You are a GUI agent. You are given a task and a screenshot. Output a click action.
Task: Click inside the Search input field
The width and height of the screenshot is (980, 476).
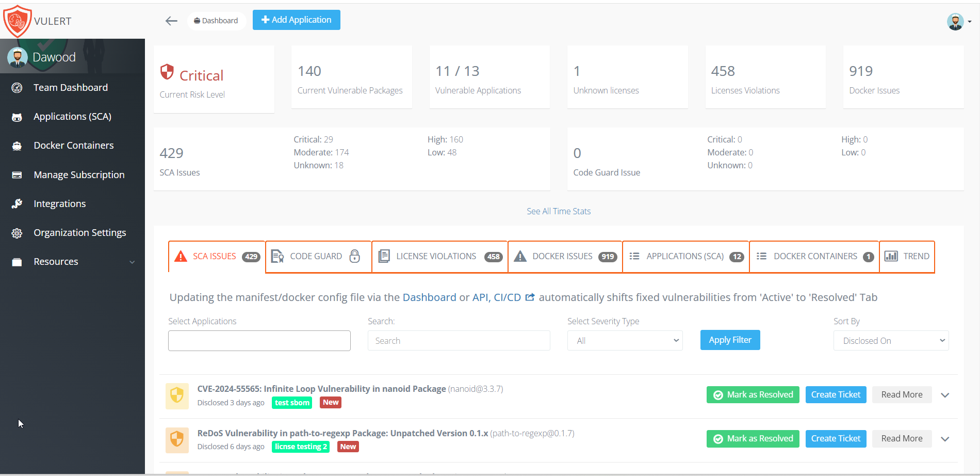coord(458,340)
